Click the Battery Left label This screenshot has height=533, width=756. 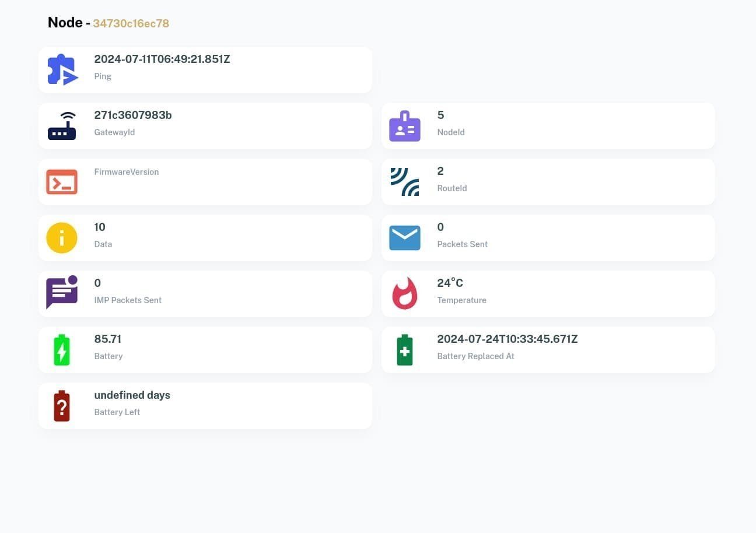coord(117,412)
